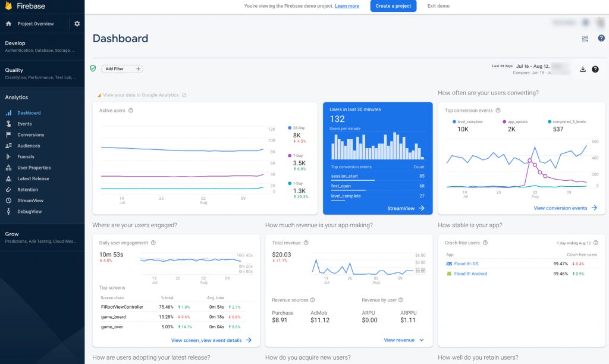Screen dimensions: 609x364
Task: Expand the View revenue dropdown
Action: 404,340
